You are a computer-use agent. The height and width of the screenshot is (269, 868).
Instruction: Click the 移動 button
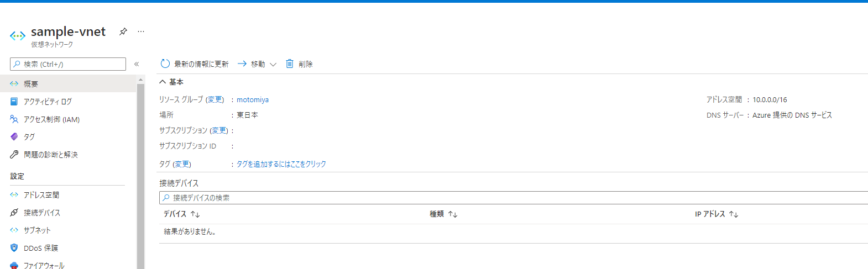(257, 64)
